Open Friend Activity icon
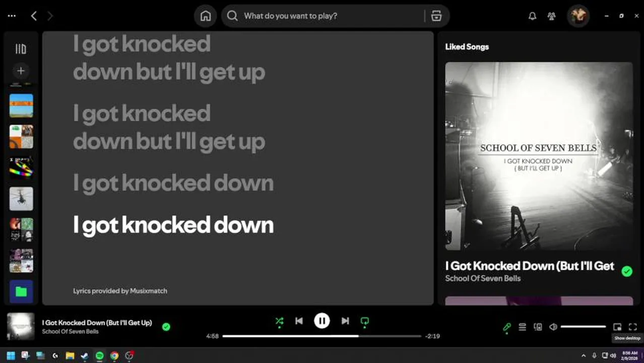The width and height of the screenshot is (644, 363). click(551, 16)
